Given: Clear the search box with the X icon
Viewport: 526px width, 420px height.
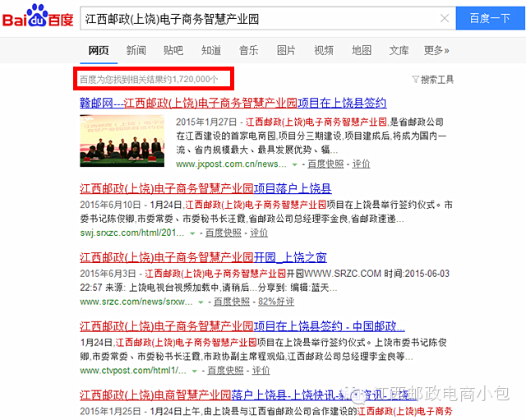Looking at the screenshot, I should [445, 18].
